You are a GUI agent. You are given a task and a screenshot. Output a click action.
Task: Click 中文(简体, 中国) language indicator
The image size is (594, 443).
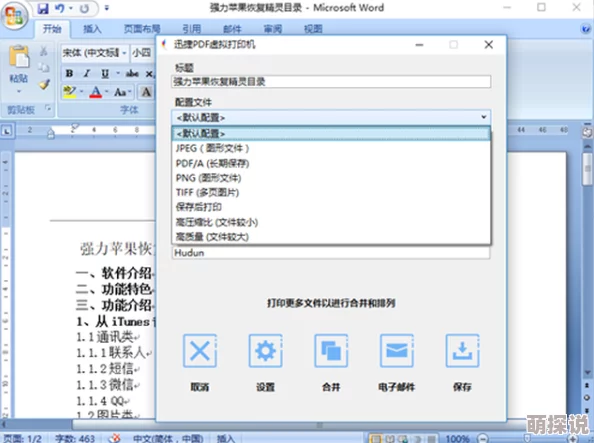pyautogui.click(x=168, y=438)
